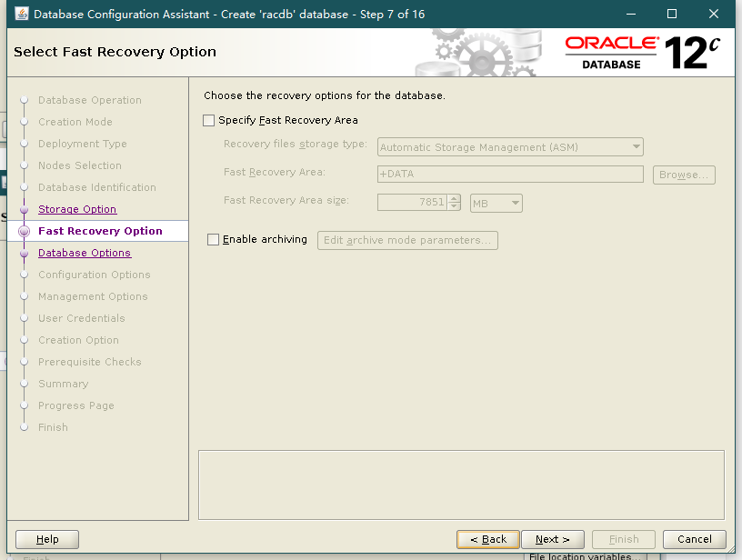
Task: Click the Creation Mode step
Action: [x=75, y=122]
